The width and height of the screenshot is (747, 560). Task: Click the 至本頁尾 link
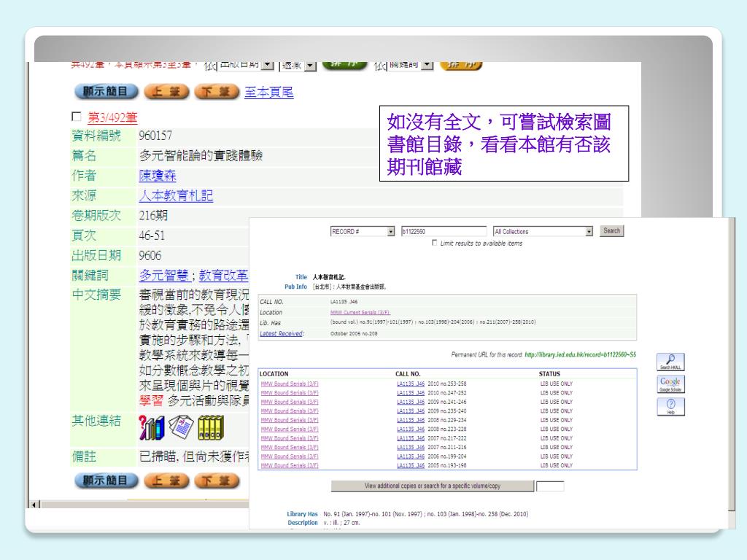coord(269,93)
